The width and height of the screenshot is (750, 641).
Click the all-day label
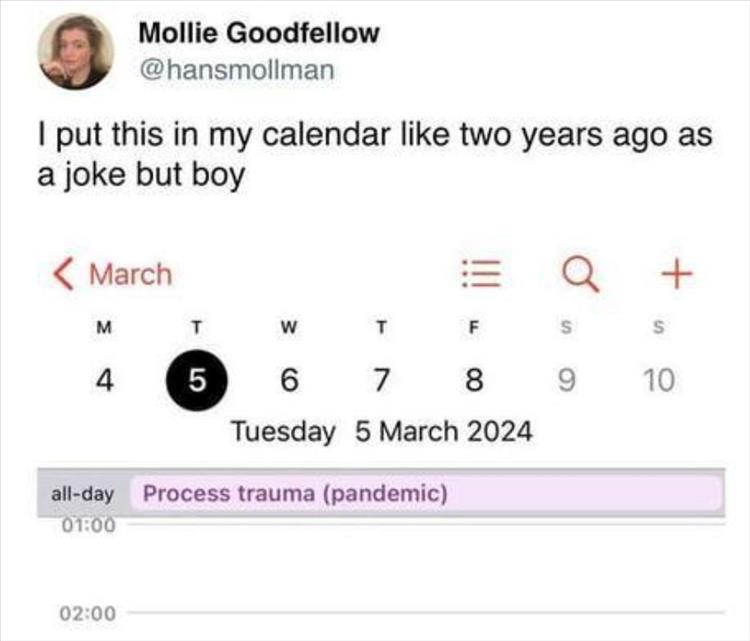coord(82,494)
